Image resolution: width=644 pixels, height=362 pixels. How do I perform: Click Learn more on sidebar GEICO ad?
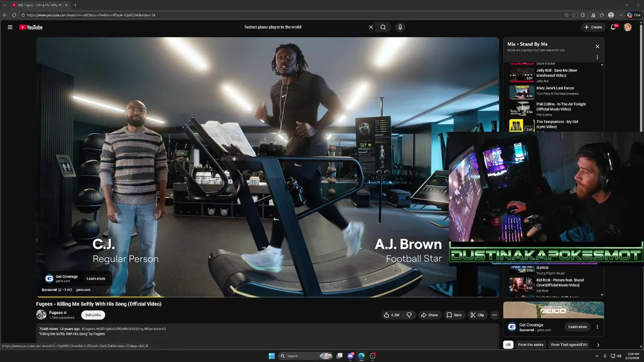point(578,327)
